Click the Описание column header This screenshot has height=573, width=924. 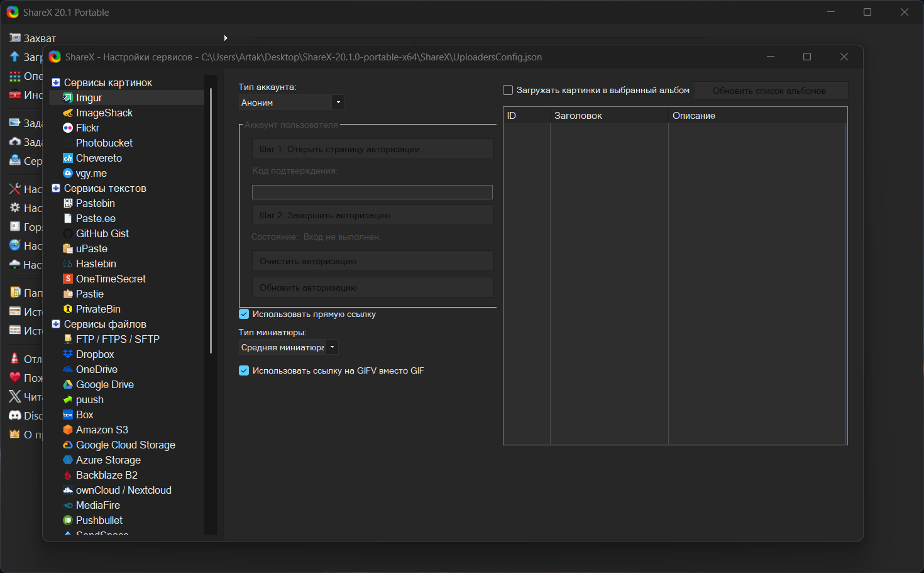[x=757, y=116]
